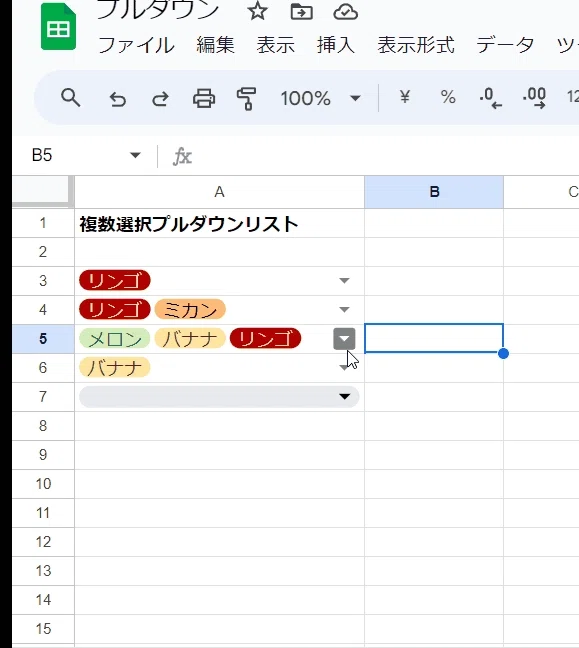Open the Google Sheets home icon

point(58,26)
